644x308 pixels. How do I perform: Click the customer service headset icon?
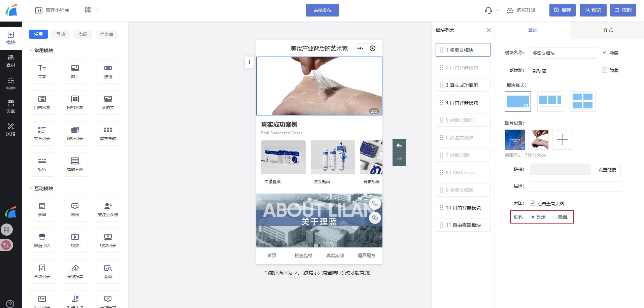tap(488, 10)
